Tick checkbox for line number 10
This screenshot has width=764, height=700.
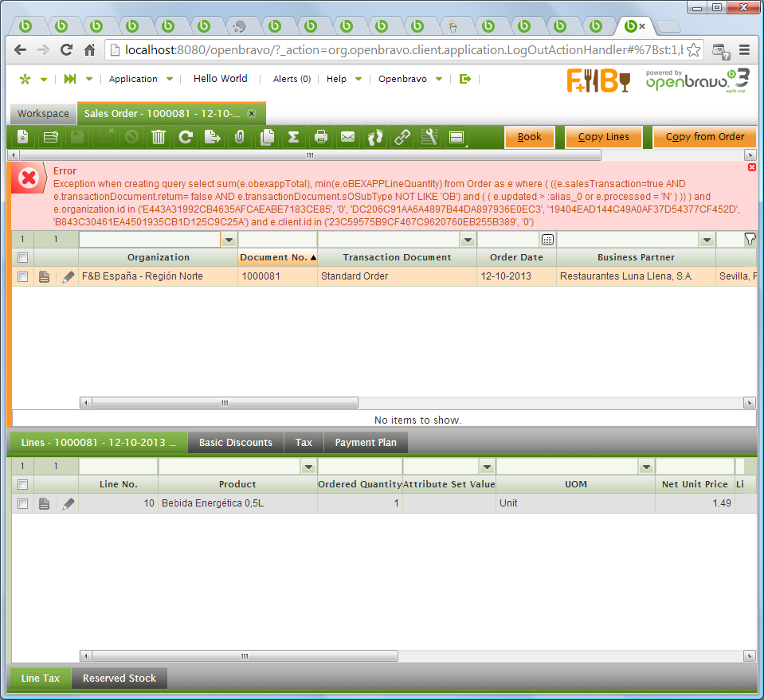[22, 503]
